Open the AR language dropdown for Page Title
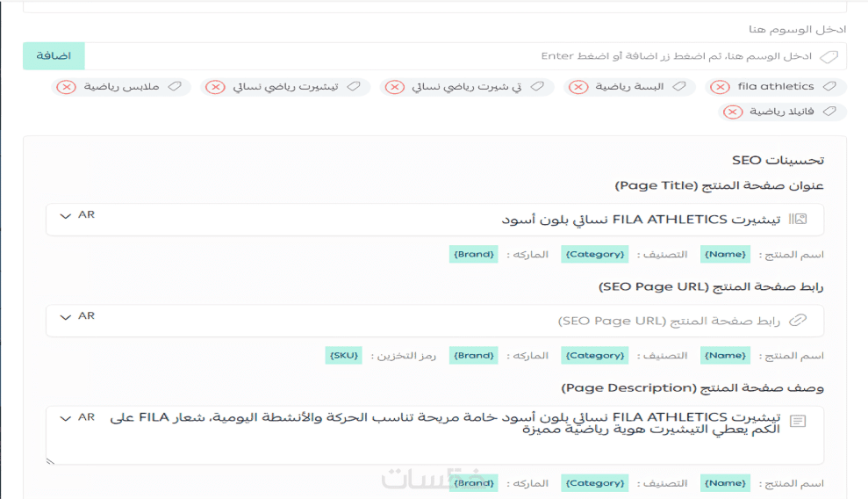 click(77, 215)
